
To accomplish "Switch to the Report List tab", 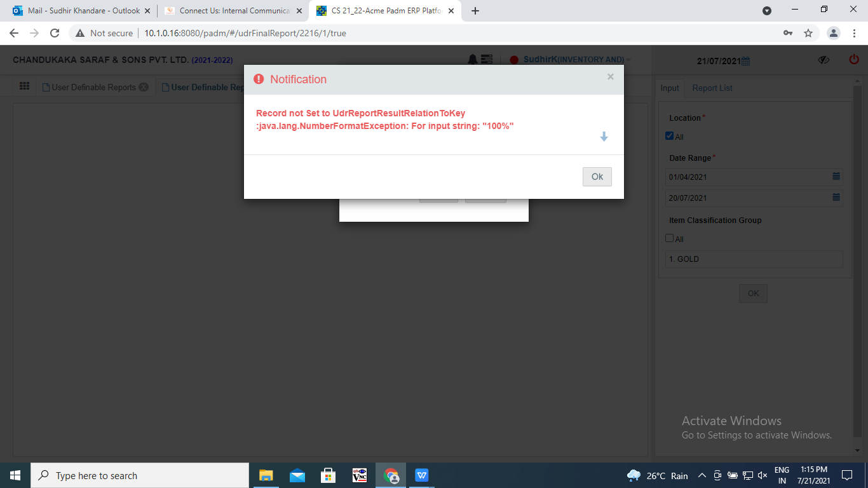I will [x=712, y=88].
